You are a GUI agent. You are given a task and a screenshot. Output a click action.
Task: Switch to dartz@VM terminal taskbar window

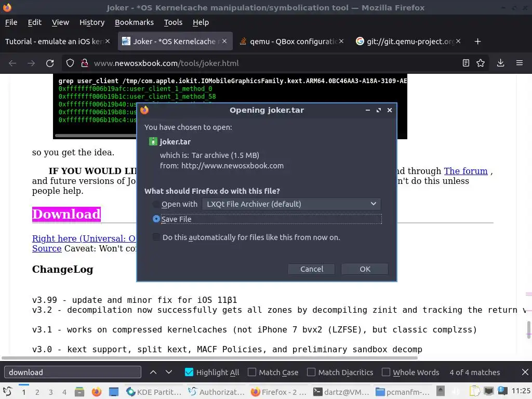point(341,392)
